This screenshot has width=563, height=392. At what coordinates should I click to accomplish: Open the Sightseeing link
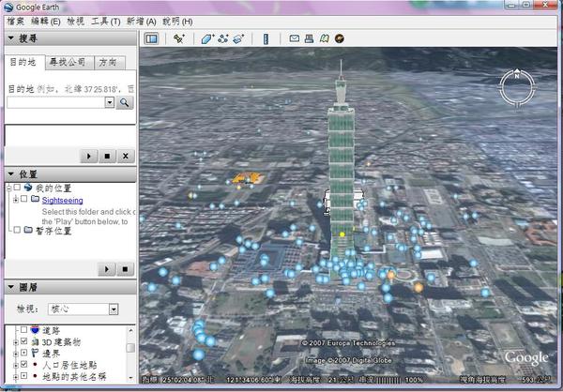[x=63, y=201]
